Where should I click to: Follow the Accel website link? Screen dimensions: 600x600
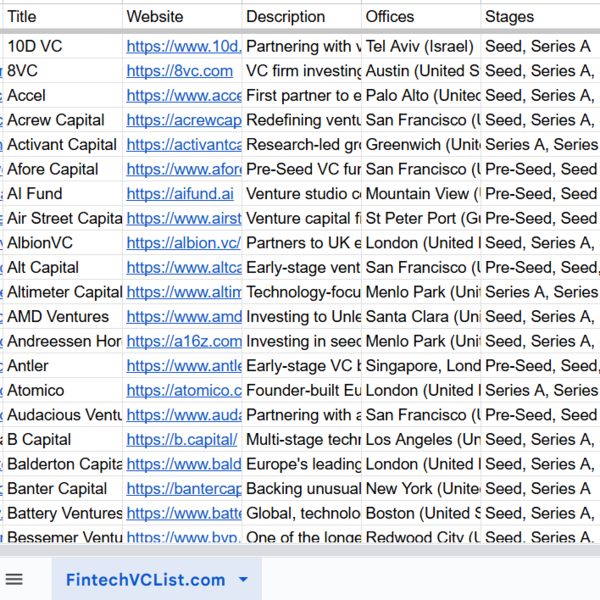[x=184, y=95]
